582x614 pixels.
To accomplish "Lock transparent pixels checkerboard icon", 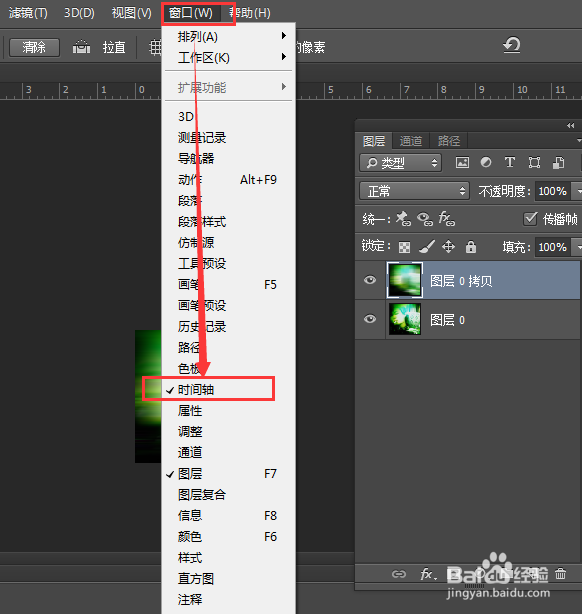I will tap(404, 247).
